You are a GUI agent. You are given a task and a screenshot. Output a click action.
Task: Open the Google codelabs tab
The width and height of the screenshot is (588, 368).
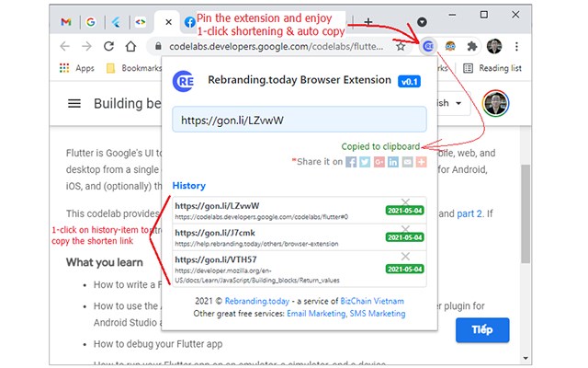[141, 22]
